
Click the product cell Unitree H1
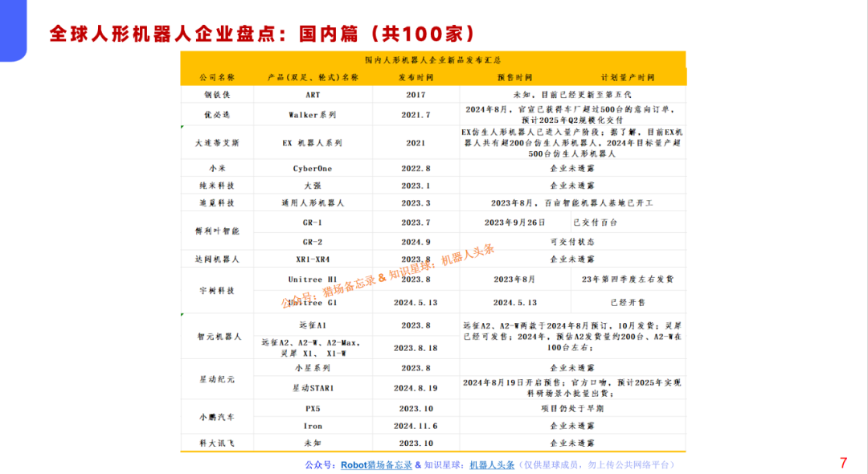(x=313, y=280)
